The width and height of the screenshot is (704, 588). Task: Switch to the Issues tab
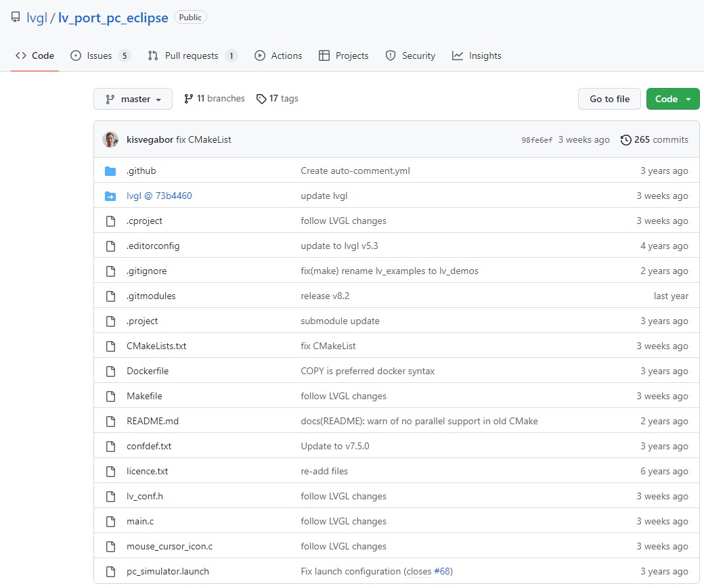(100, 56)
